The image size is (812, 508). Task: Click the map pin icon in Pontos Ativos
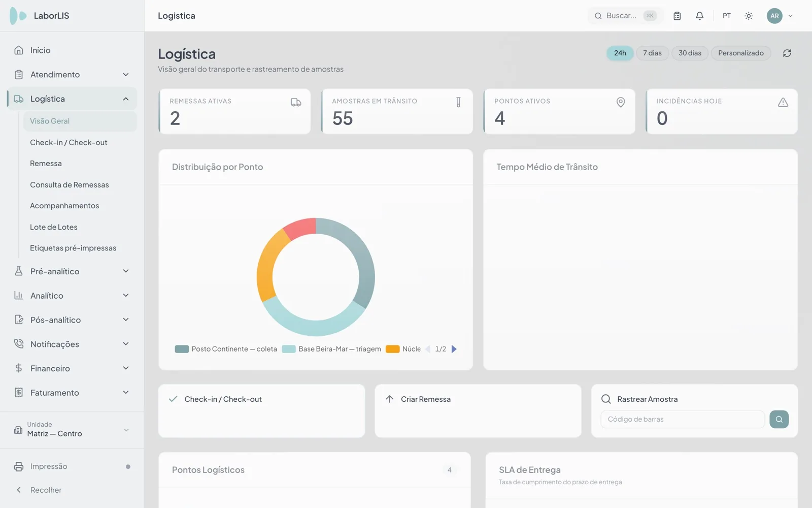(621, 102)
